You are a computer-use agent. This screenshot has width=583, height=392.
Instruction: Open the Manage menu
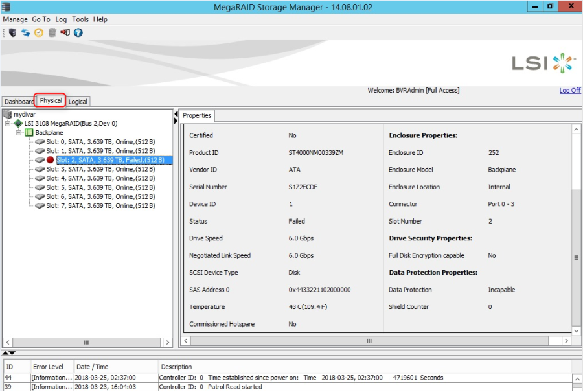pos(15,19)
